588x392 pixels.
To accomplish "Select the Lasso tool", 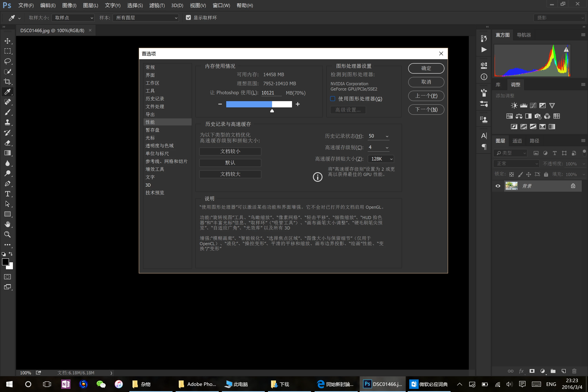I will click(7, 61).
